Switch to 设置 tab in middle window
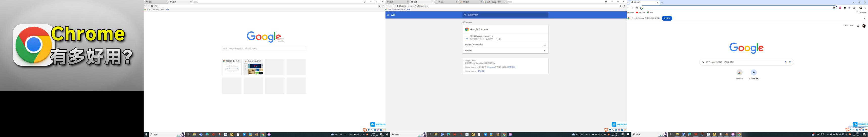 [422, 2]
